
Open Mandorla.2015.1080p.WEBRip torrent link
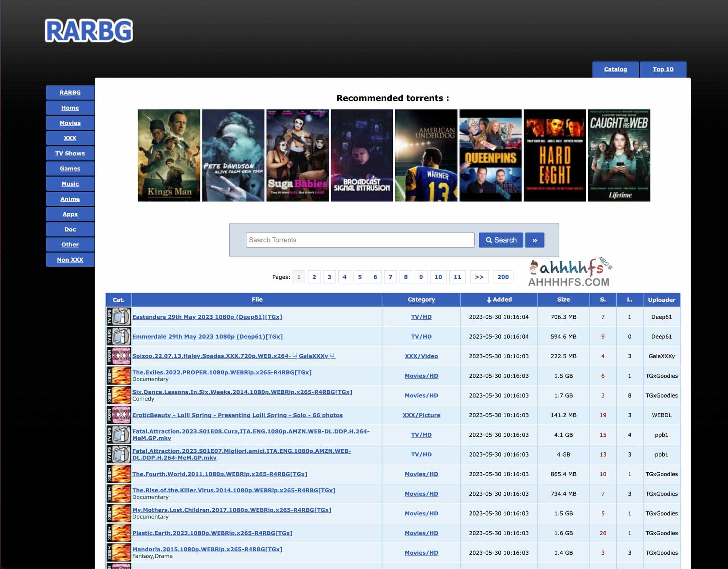click(x=207, y=549)
